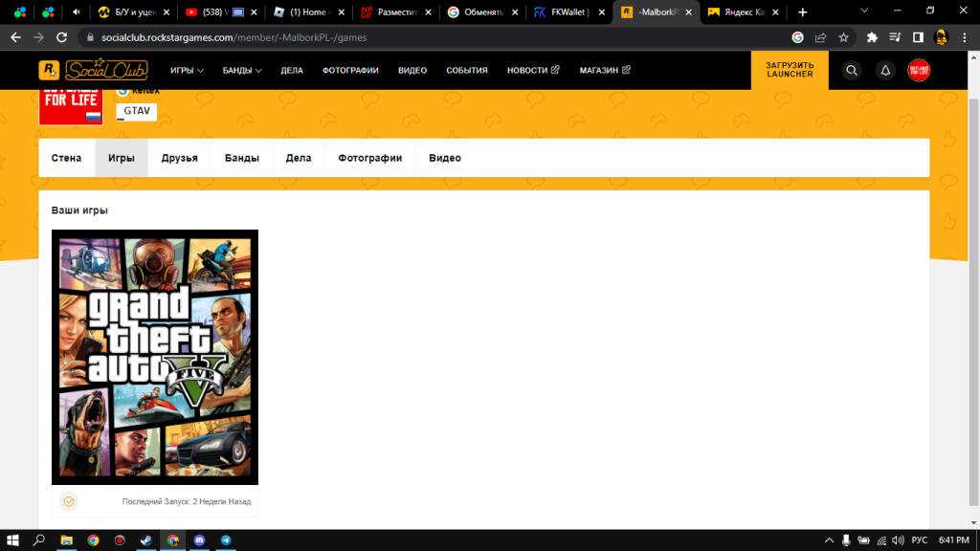Open the share page icon
This screenshot has height=551, width=980.
(820, 37)
